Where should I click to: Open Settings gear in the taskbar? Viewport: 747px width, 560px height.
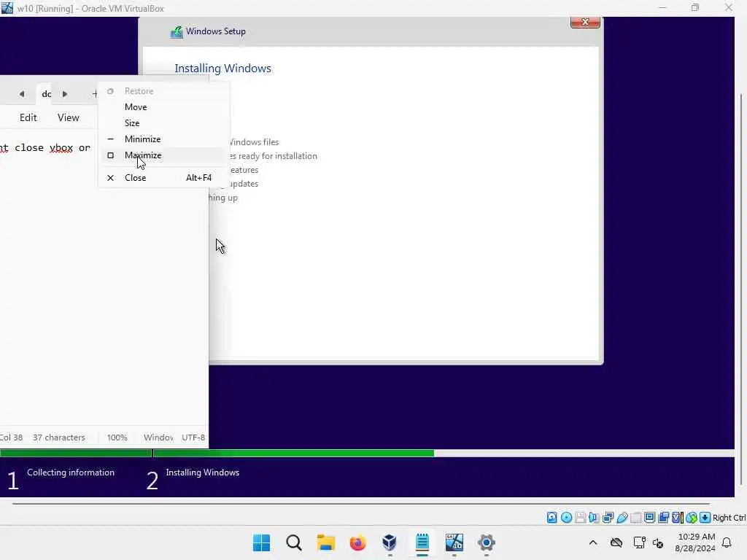coord(487,542)
